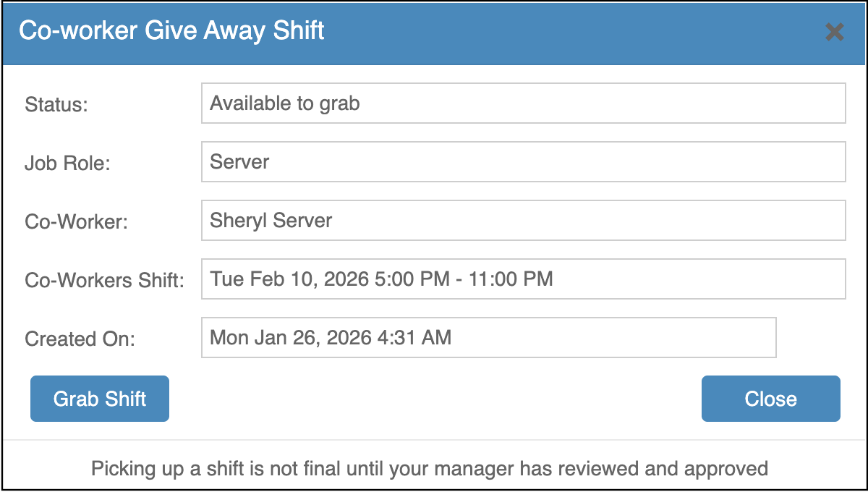Click the 'Status:' label
Screen dimensions: 868x492
(x=56, y=105)
